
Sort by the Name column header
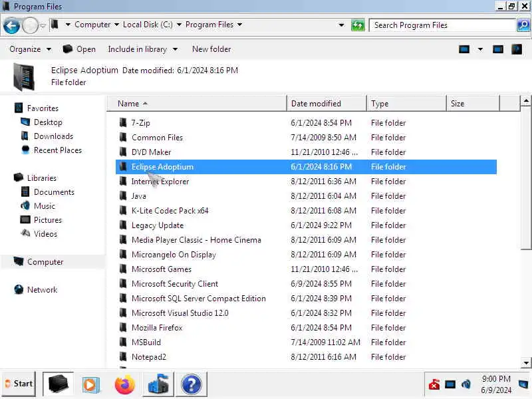pyautogui.click(x=197, y=104)
